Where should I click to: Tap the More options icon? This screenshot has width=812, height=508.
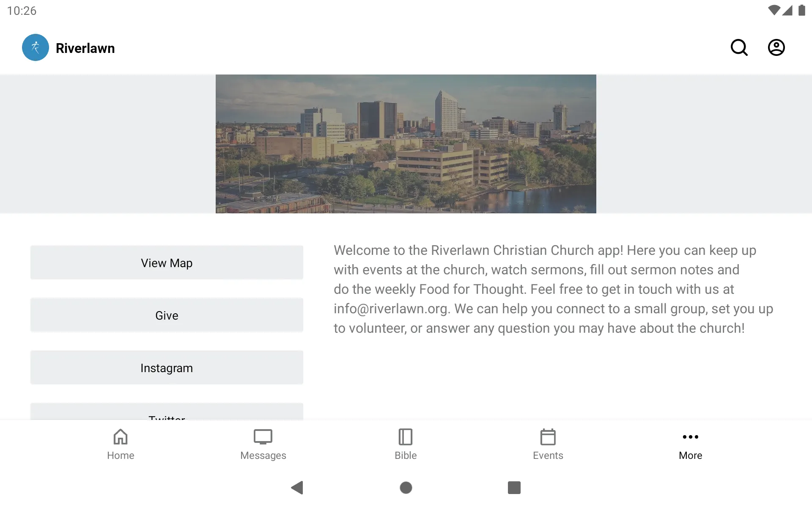(x=690, y=436)
